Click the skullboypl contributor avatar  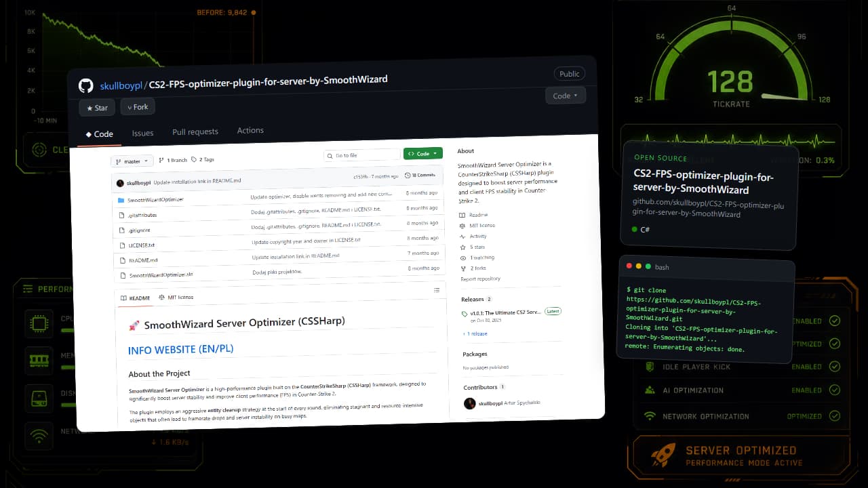(x=469, y=403)
